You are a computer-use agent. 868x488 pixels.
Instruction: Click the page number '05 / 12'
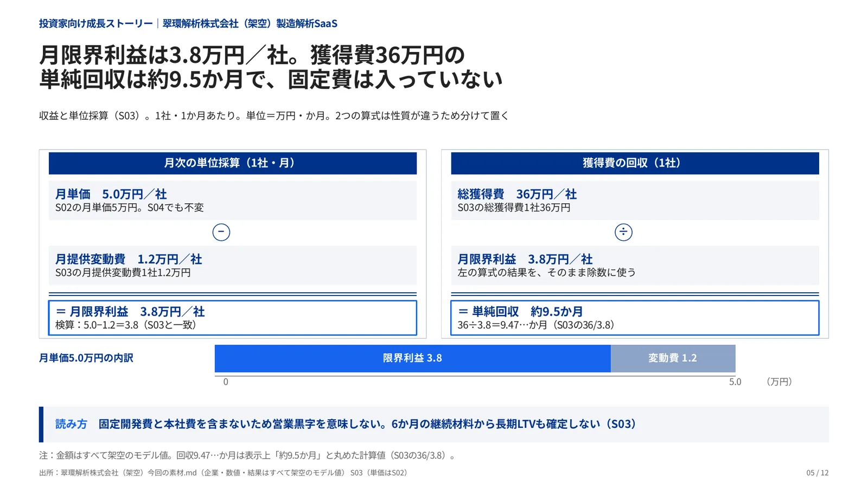[818, 473]
